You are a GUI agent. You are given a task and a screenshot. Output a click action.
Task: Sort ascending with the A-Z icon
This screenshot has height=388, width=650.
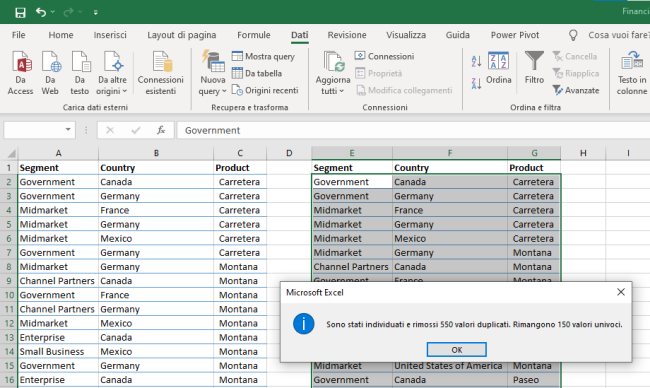pyautogui.click(x=476, y=61)
